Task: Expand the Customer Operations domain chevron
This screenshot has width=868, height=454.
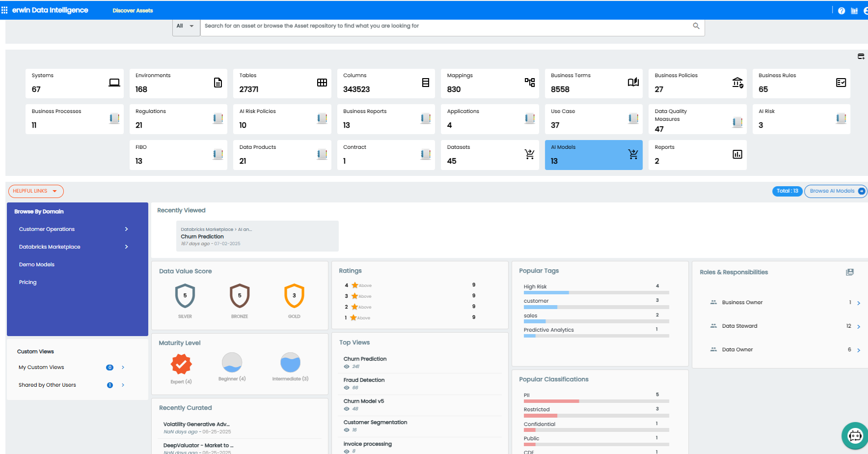Action: pos(127,229)
